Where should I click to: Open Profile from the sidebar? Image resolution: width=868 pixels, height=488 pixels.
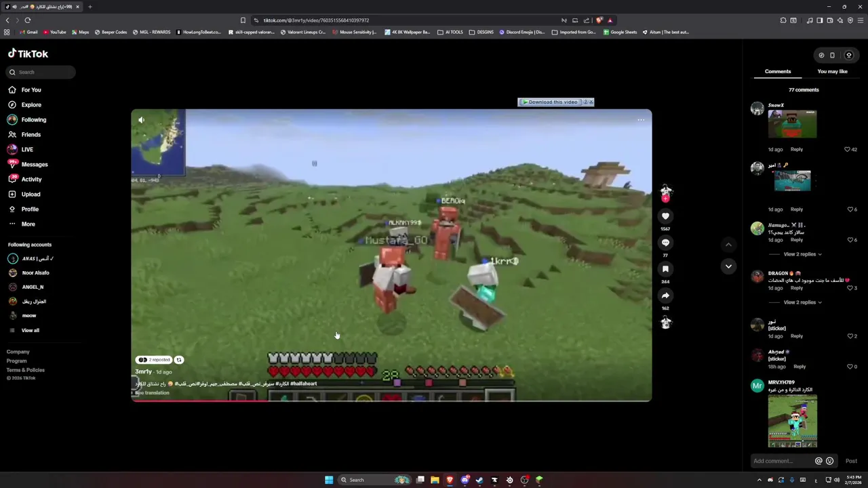(30, 209)
